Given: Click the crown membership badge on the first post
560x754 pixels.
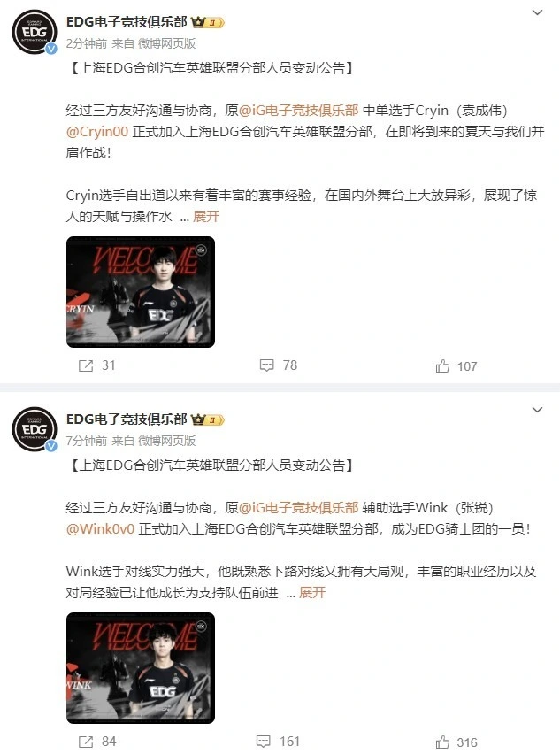Looking at the screenshot, I should (x=208, y=22).
